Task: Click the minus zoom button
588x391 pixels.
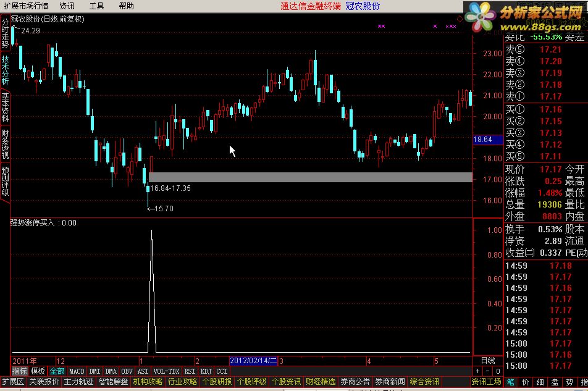Action: [x=487, y=371]
